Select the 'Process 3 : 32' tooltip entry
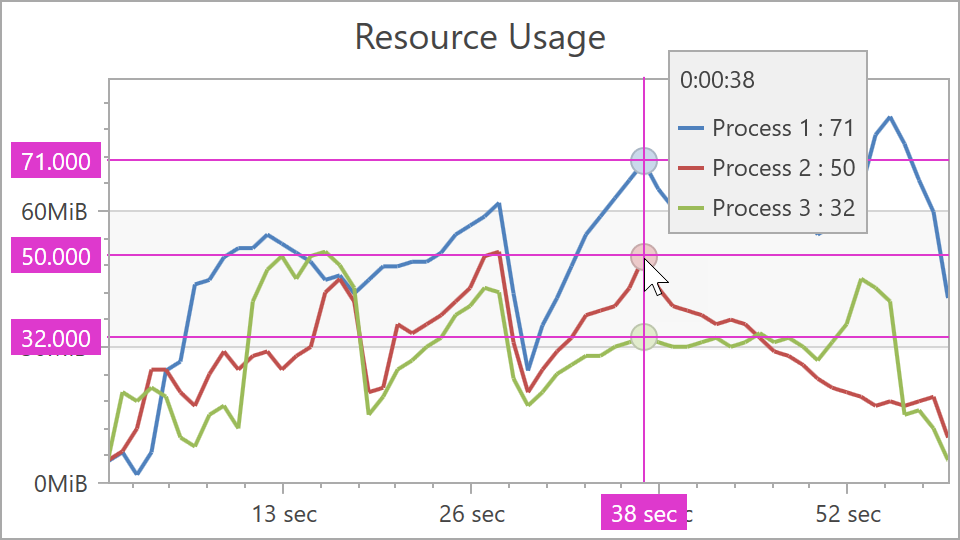The height and width of the screenshot is (540, 960). 783,208
